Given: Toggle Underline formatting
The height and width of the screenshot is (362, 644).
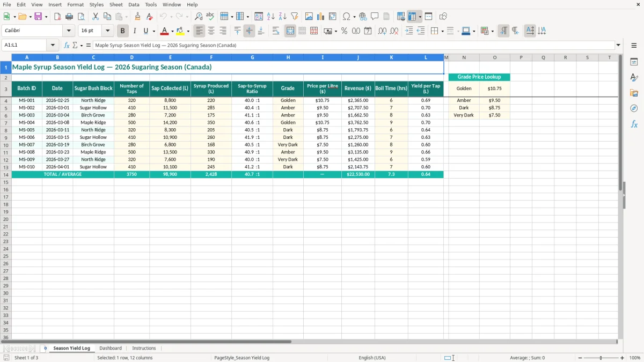Looking at the screenshot, I should (145, 31).
